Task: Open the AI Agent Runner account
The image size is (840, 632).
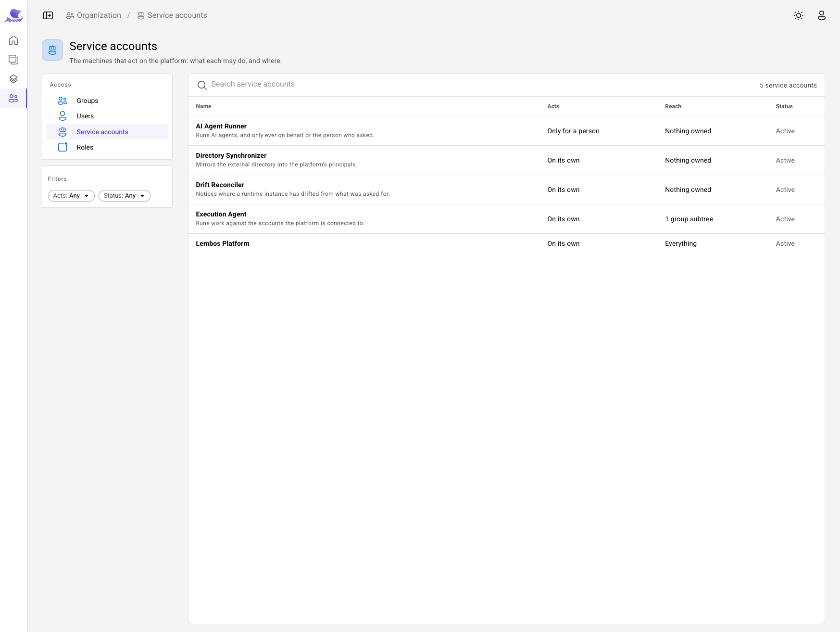Action: pyautogui.click(x=506, y=131)
